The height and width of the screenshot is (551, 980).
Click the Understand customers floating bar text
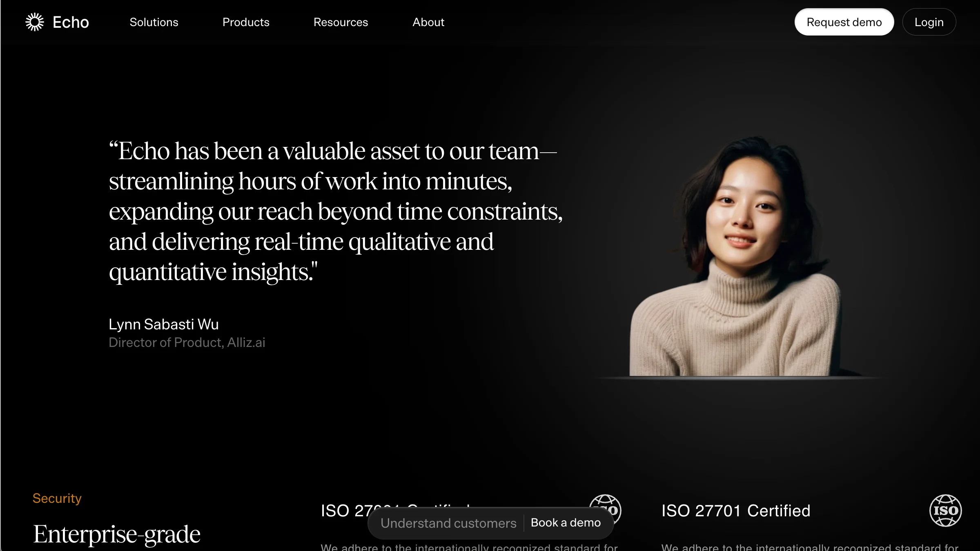click(x=448, y=523)
